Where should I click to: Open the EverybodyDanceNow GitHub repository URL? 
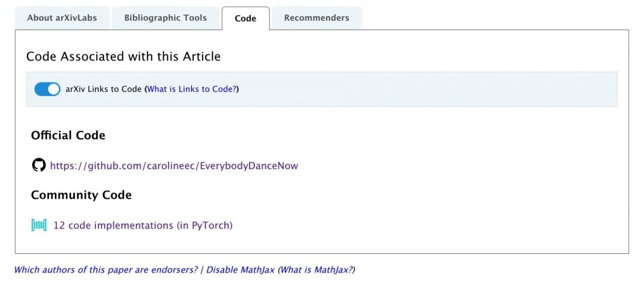pos(174,166)
